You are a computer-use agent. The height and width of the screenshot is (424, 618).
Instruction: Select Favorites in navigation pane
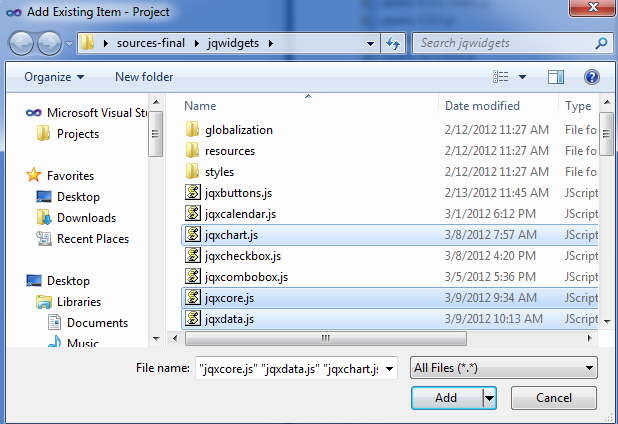pyautogui.click(x=60, y=176)
